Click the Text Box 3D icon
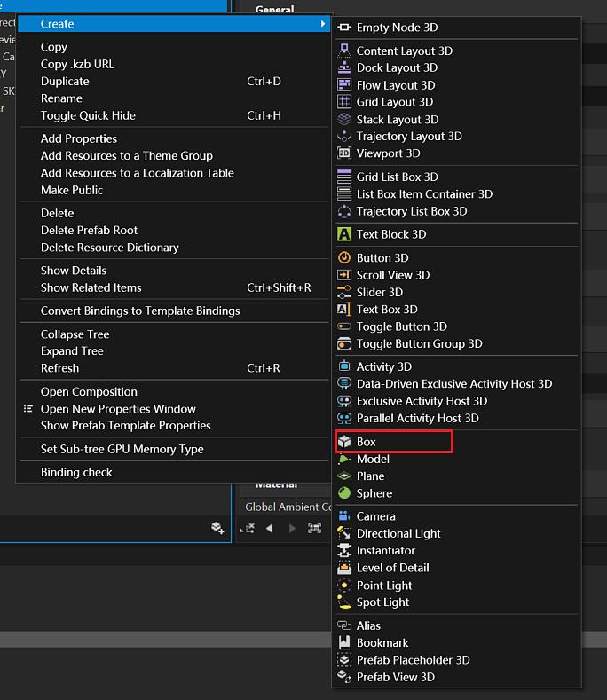The width and height of the screenshot is (607, 700). [344, 310]
